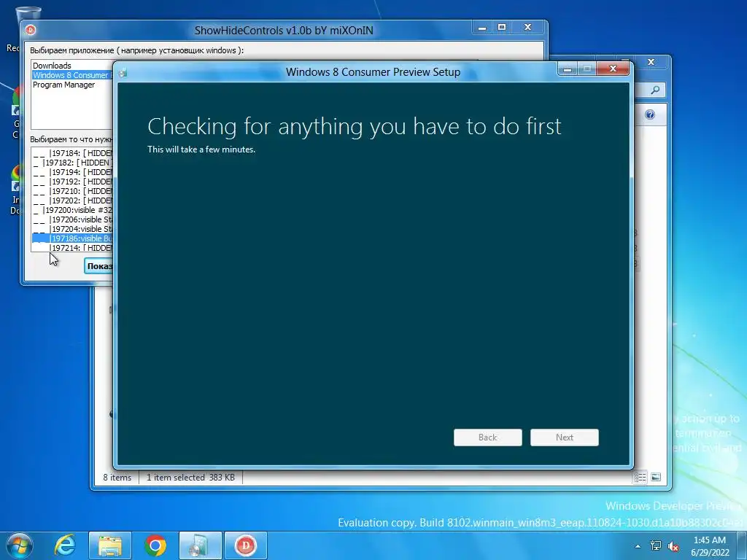
Task: Select the 197194 HIDDEN control row
Action: tap(73, 172)
